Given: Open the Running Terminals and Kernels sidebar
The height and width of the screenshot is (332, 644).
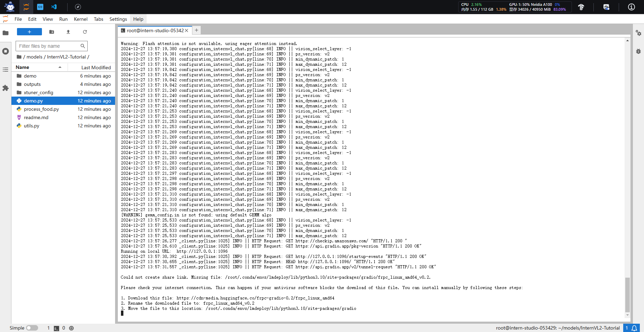Looking at the screenshot, I should pyautogui.click(x=6, y=51).
